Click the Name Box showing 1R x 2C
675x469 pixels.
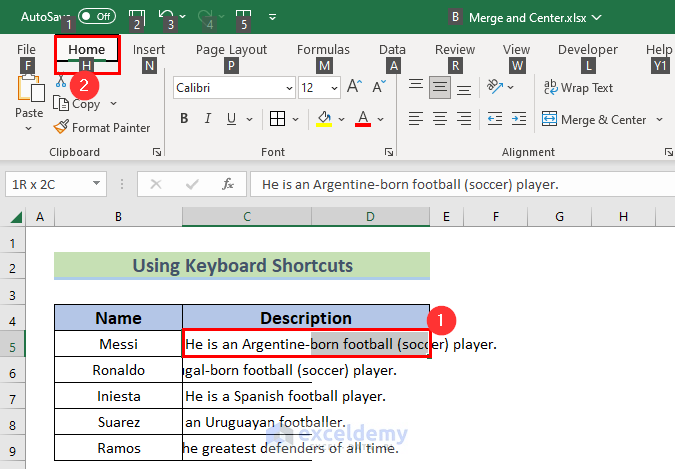[47, 184]
